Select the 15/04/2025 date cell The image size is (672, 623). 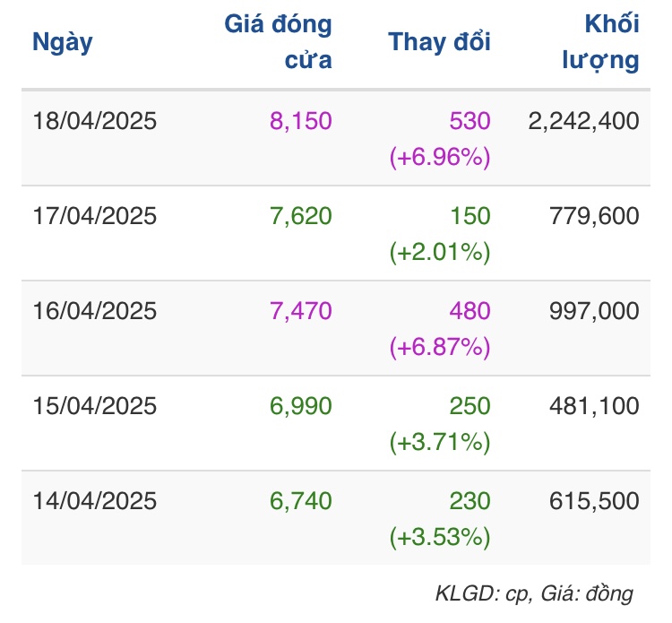(94, 406)
